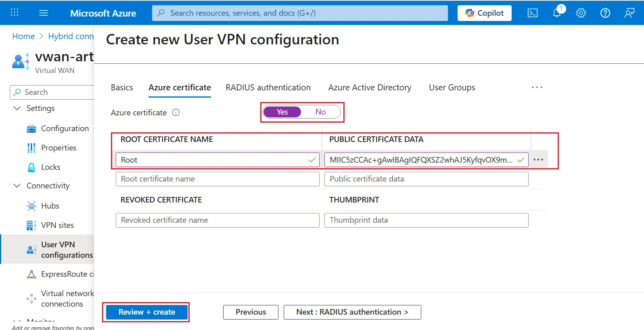
Task: Open Copilot from the header
Action: 484,13
